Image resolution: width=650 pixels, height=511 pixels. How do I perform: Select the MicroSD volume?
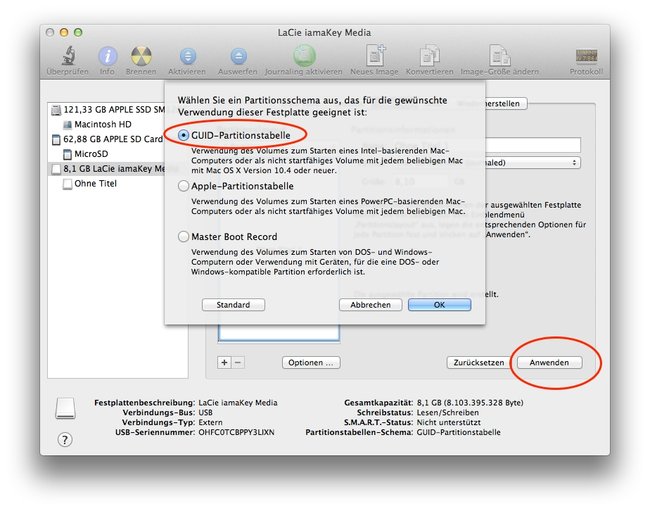coord(85,154)
